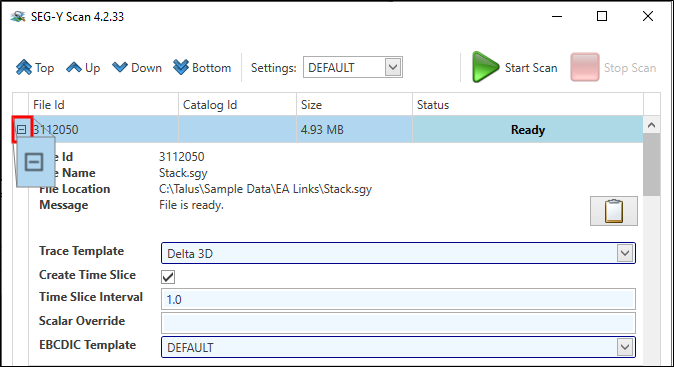This screenshot has height=367, width=674.
Task: Click the Scalar Override input field
Action: pos(398,323)
